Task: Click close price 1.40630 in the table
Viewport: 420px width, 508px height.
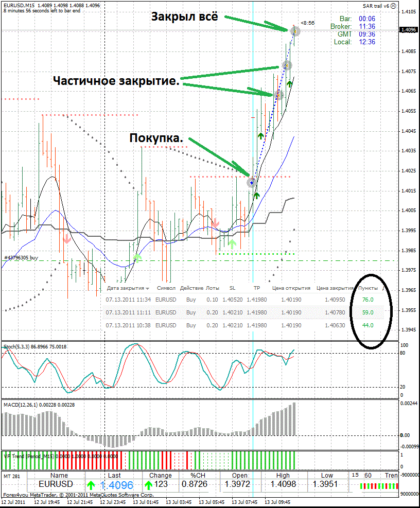Action: [335, 325]
